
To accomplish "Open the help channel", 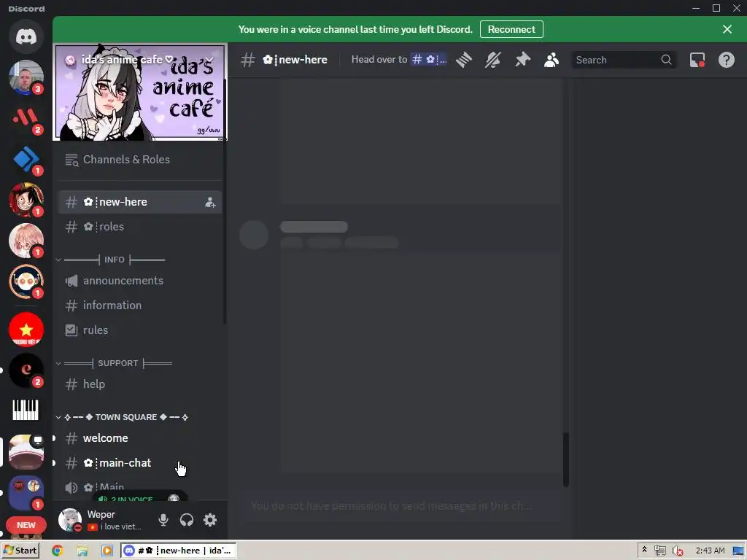I will (140, 384).
